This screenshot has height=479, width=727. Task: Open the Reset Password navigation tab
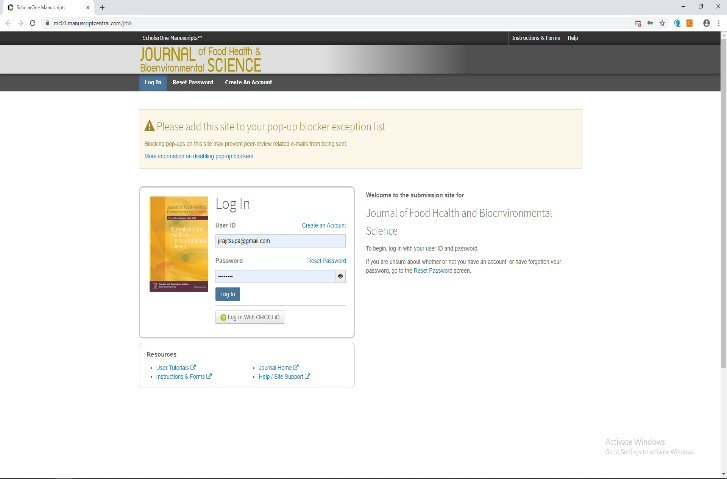click(x=193, y=83)
